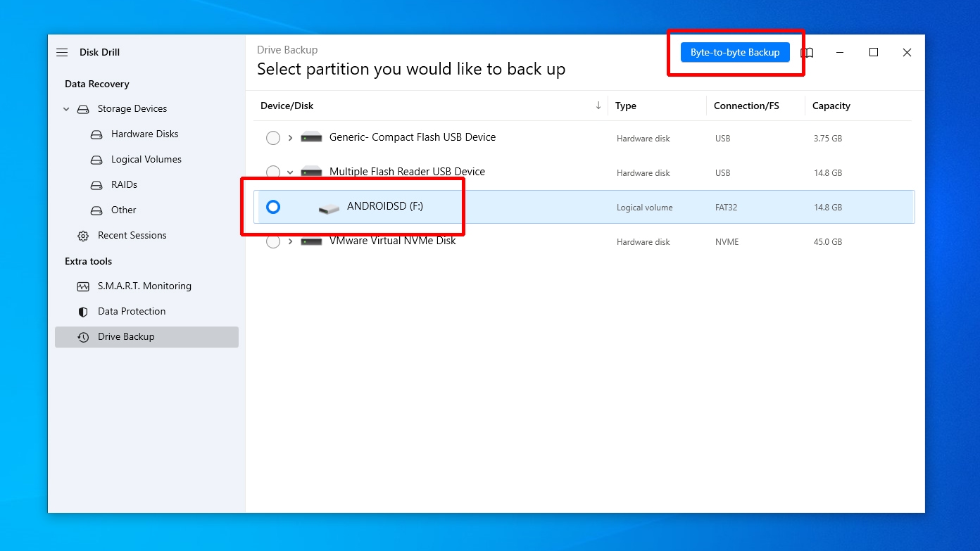
Task: Click the Logical volume type cell
Action: click(645, 208)
